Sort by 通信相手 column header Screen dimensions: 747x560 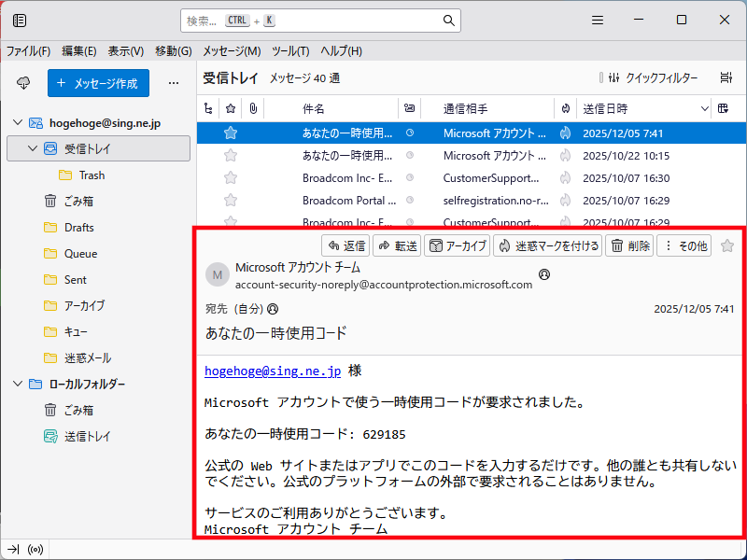[487, 109]
